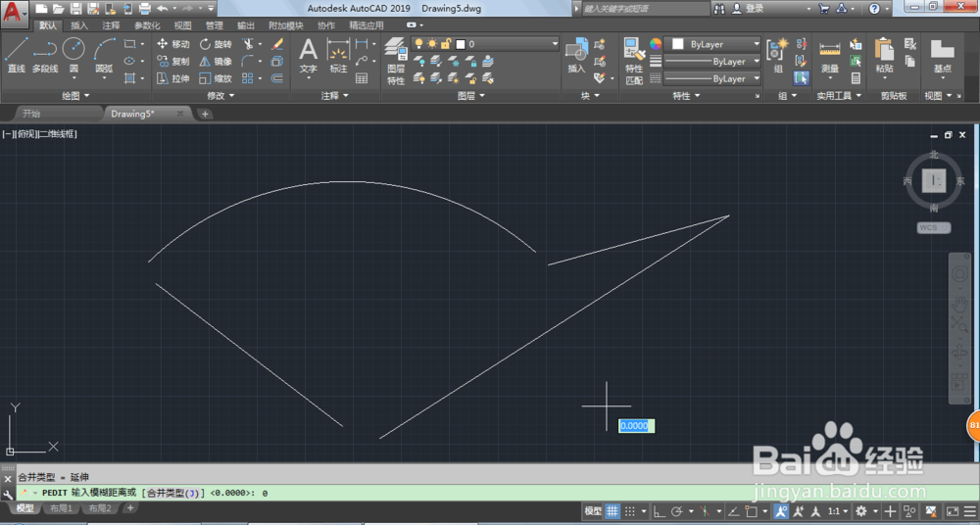The height and width of the screenshot is (525, 980).
Task: Click the object color wheel icon
Action: click(655, 44)
